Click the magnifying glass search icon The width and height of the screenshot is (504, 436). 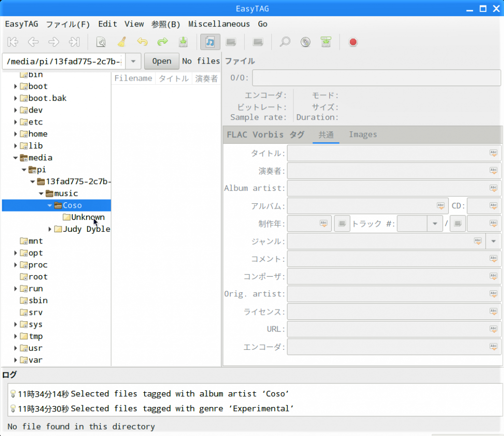point(285,42)
